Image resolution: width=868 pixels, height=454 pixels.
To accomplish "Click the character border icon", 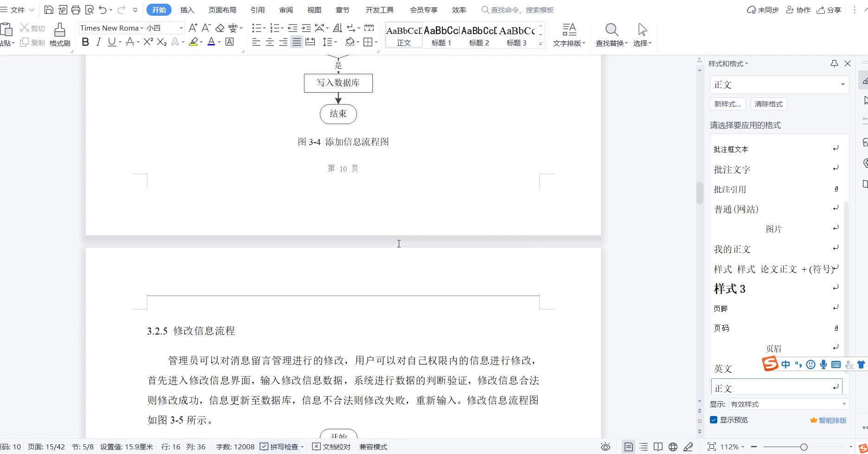I will tap(230, 42).
